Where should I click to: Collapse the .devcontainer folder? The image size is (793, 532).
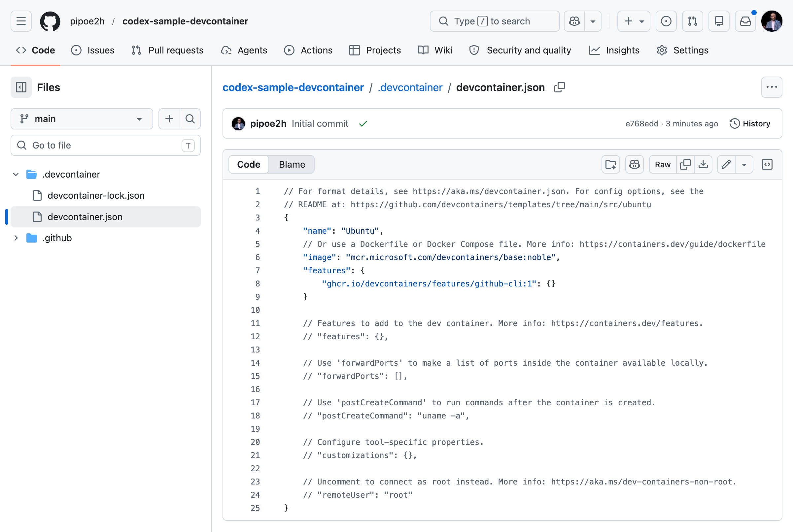pos(16,174)
